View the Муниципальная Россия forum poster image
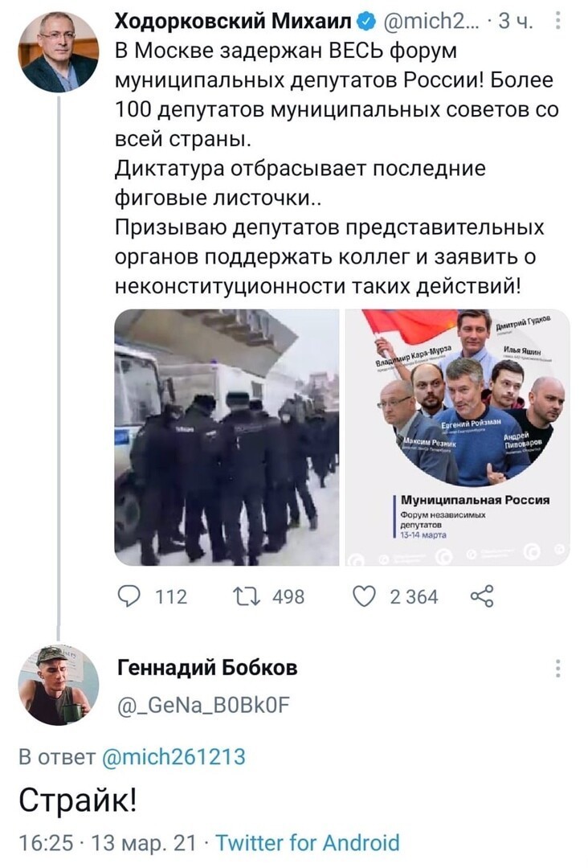 [x=458, y=437]
